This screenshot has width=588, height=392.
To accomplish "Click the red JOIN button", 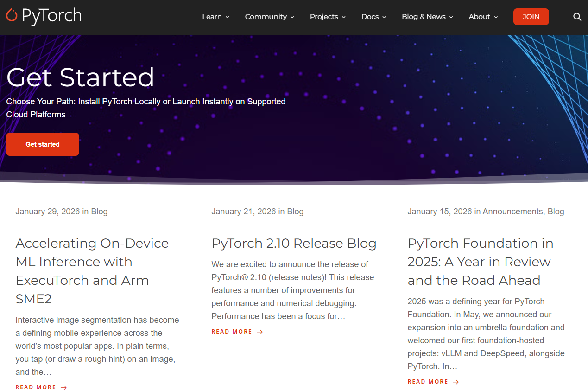I will pyautogui.click(x=531, y=17).
